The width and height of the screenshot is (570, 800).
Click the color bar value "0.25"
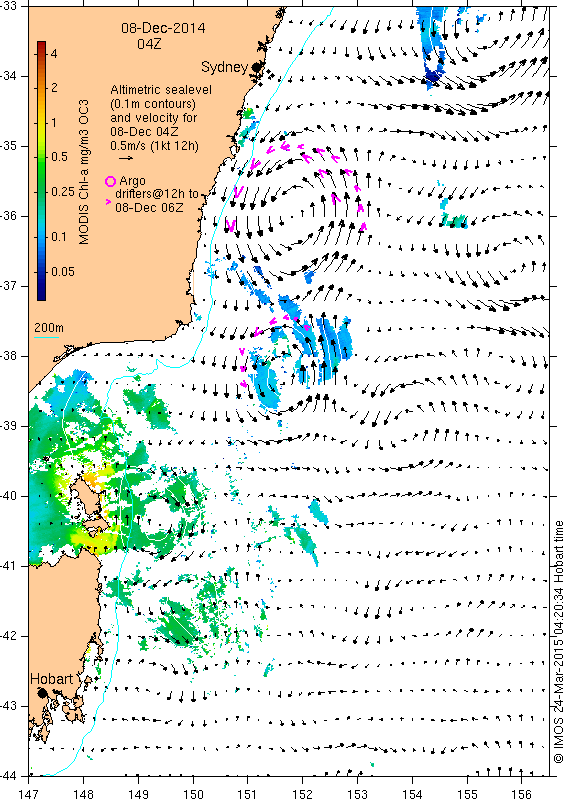pyautogui.click(x=62, y=192)
